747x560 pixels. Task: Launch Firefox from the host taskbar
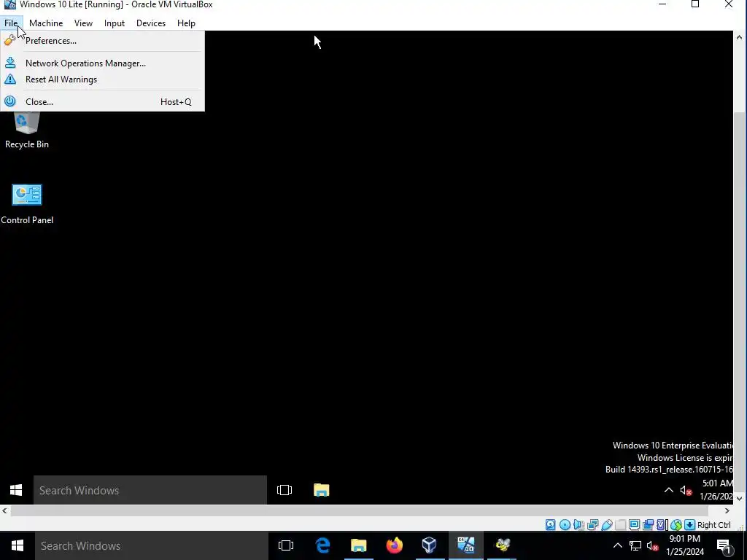(395, 545)
